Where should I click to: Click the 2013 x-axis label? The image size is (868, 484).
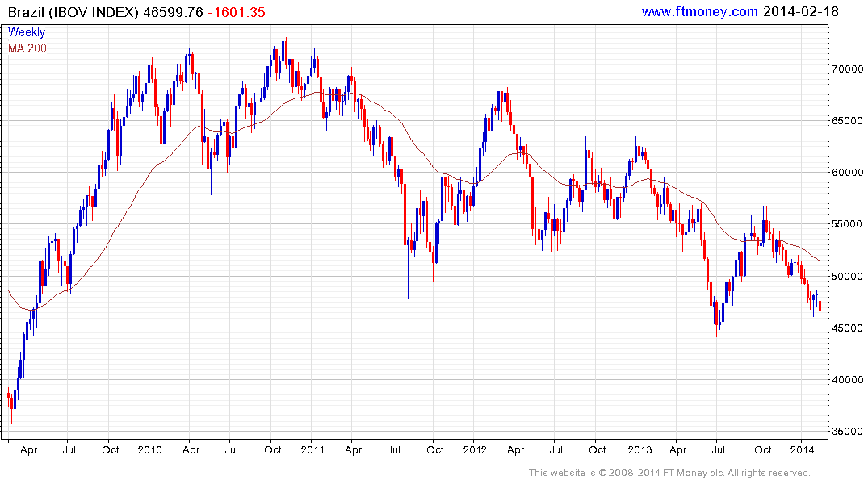(639, 449)
